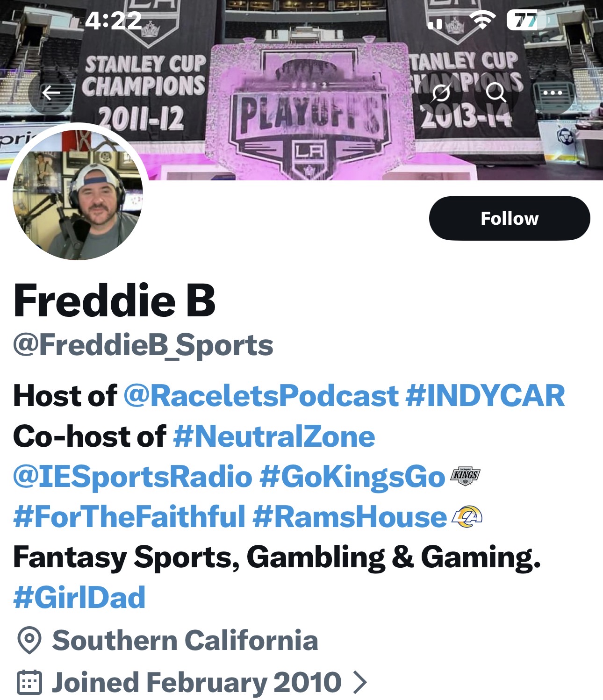Open the Stanley Cup banner header image
This screenshot has width=603, height=700.
pyautogui.click(x=301, y=90)
